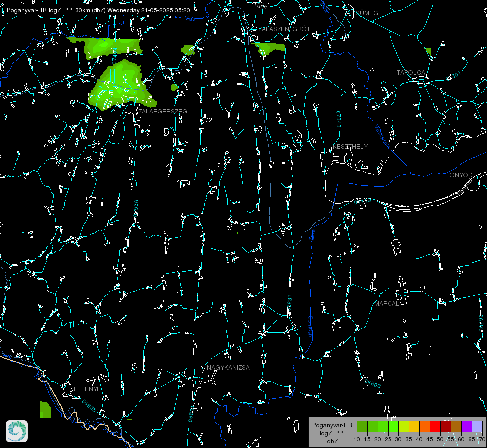Click the ZALASZENTGRÓT city label

click(x=284, y=29)
